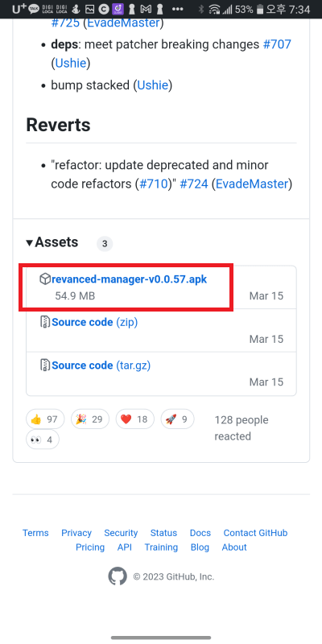Image resolution: width=322 pixels, height=644 pixels.
Task: Open Ushie profile in bump stacked entry
Action: [152, 85]
